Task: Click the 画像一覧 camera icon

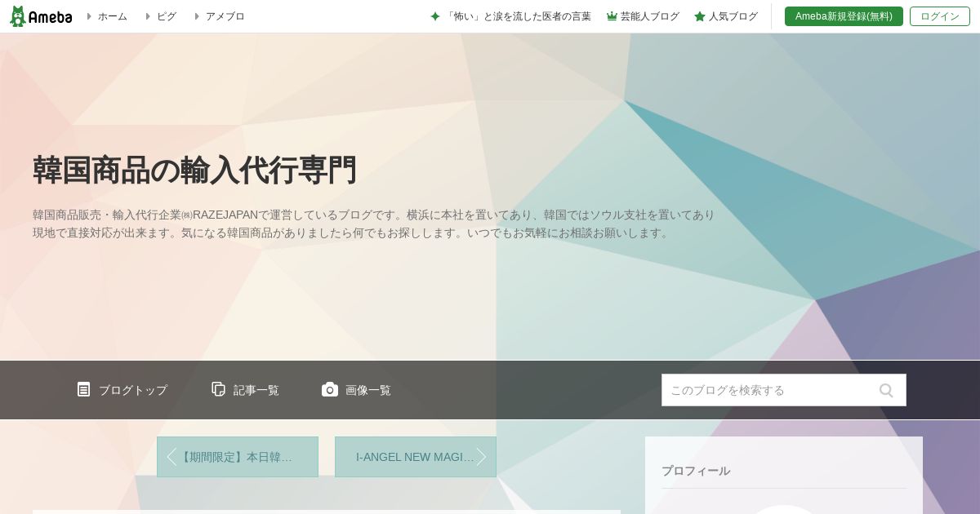Action: [330, 389]
